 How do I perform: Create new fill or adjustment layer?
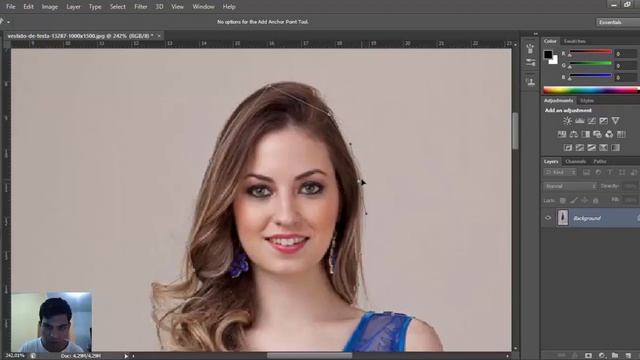(x=602, y=356)
